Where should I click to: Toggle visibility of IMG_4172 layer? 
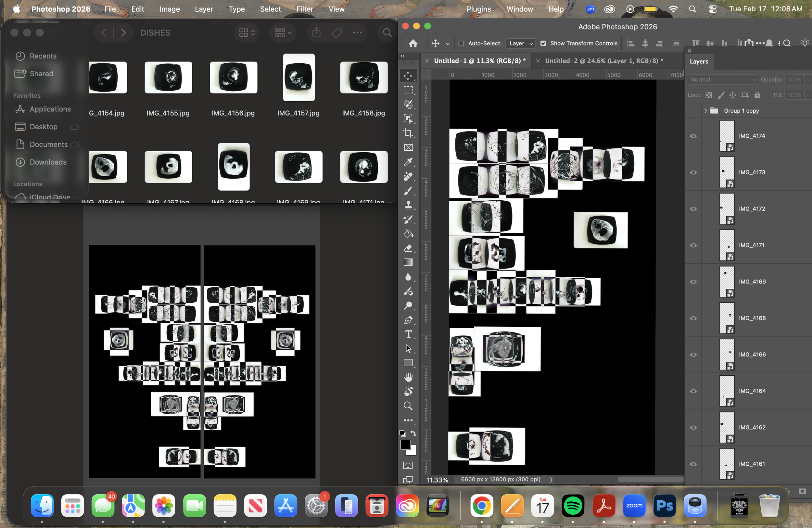693,209
